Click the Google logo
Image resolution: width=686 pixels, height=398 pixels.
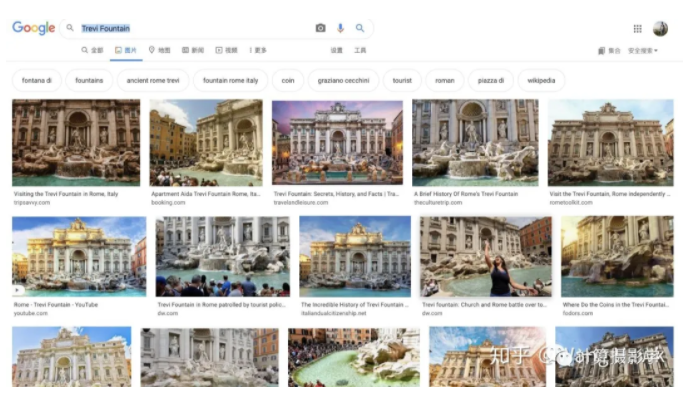pyautogui.click(x=34, y=28)
